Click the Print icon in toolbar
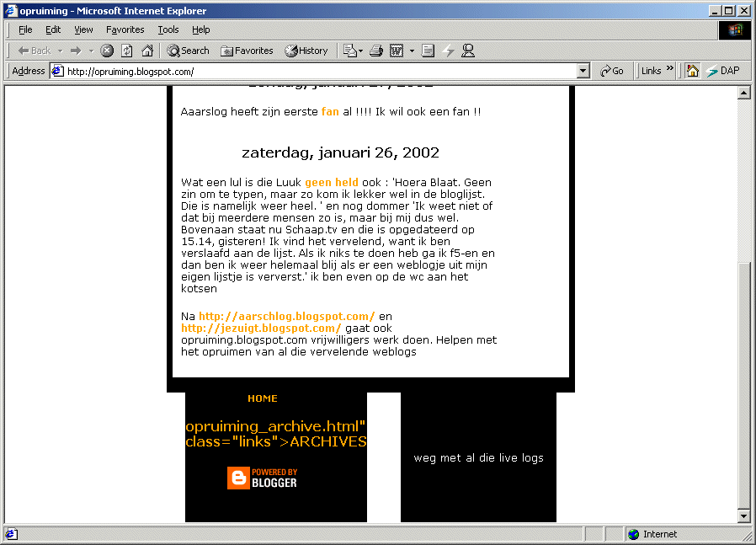 376,51
